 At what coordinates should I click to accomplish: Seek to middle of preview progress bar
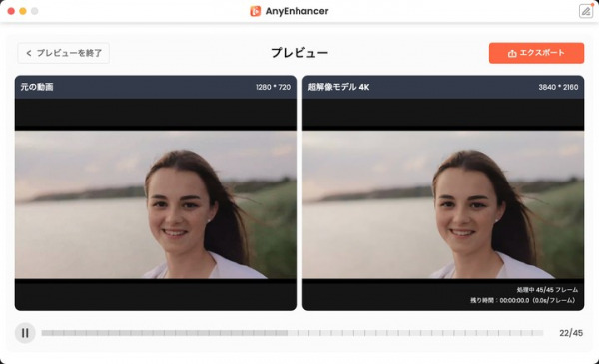[293, 333]
